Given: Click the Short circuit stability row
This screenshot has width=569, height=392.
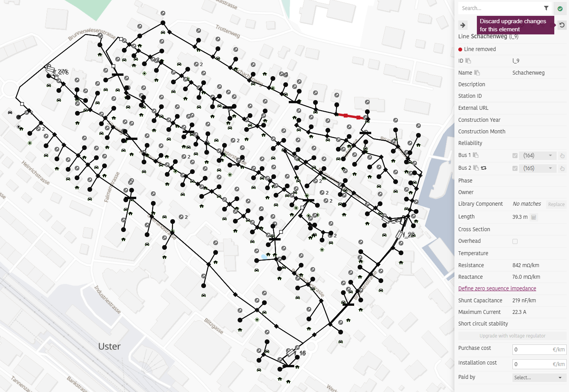Looking at the screenshot, I should (512, 324).
